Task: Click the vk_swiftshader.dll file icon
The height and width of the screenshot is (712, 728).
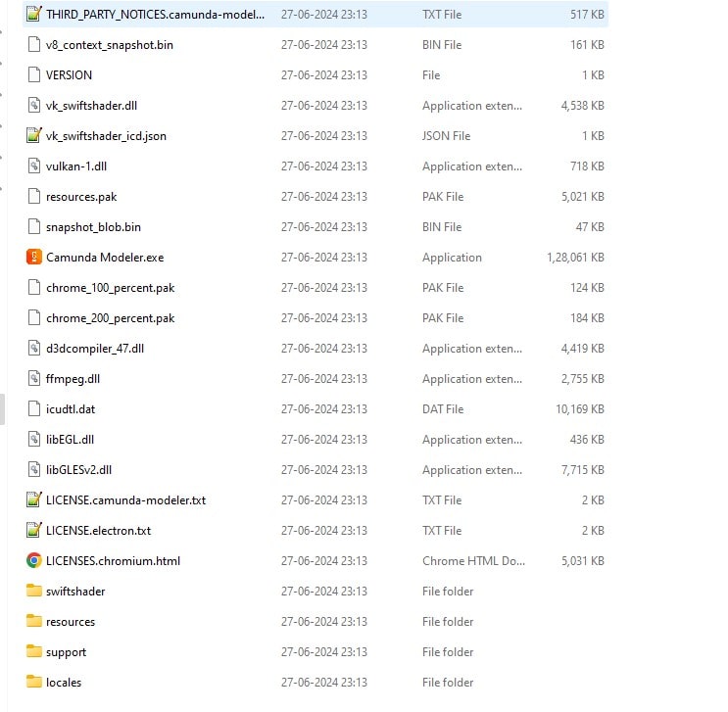Action: point(34,106)
